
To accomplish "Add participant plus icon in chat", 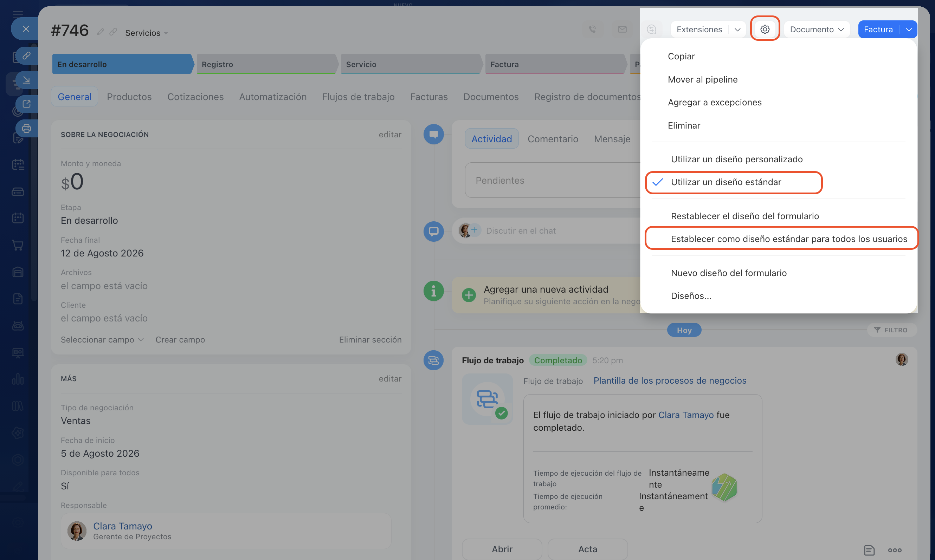I will point(475,230).
